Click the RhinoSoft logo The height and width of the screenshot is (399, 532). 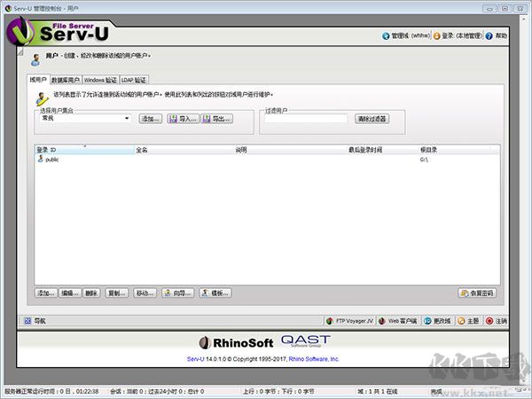[236, 342]
